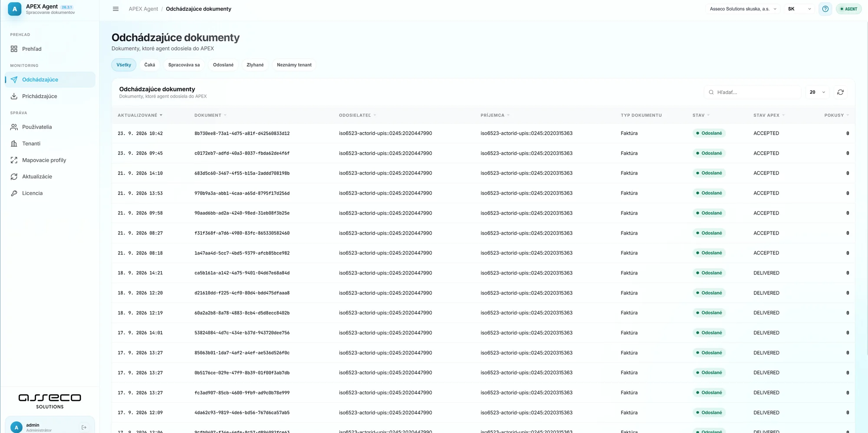Viewport: 868px width, 433px height.
Task: Open the help question mark icon
Action: point(825,9)
